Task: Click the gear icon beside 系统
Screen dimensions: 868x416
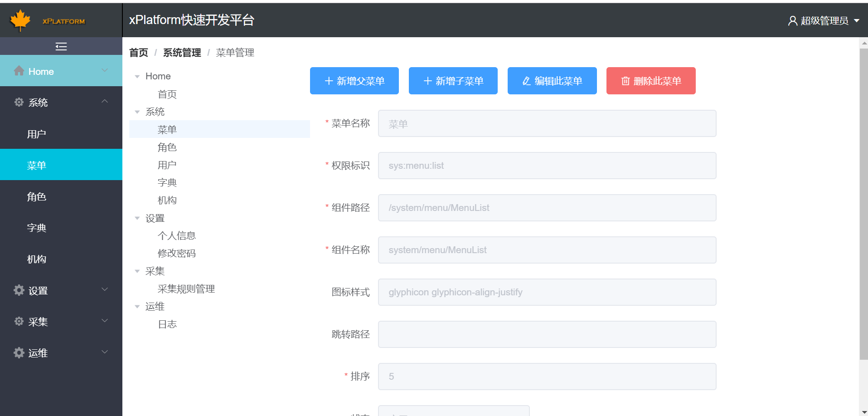Action: 19,102
